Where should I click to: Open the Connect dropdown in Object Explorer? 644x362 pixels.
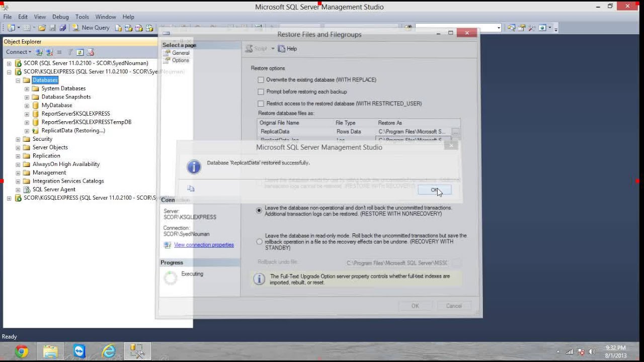tap(19, 52)
